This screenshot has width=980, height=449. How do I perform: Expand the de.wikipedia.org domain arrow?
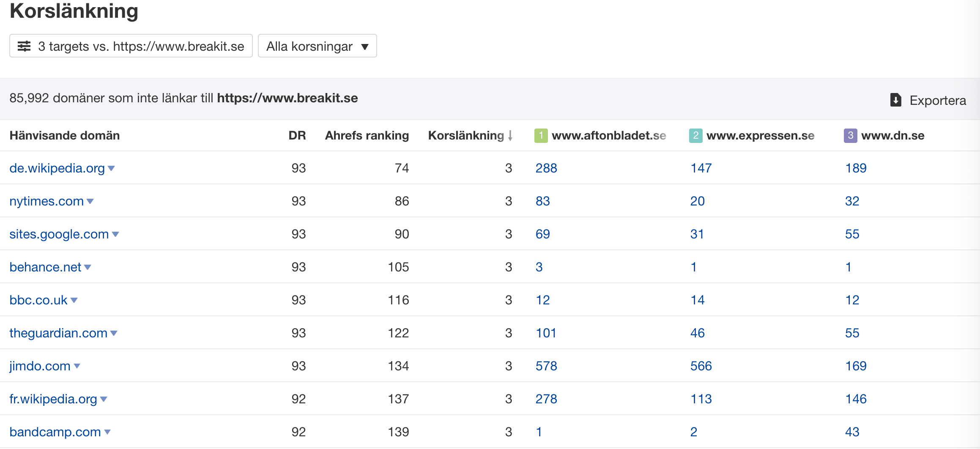point(112,168)
